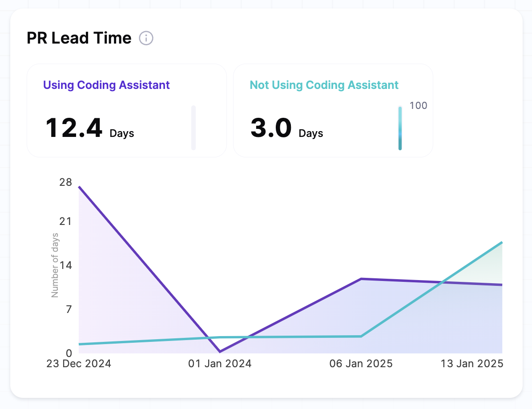Select the Not Using Coding Assistant label
532x409 pixels.
tap(324, 85)
